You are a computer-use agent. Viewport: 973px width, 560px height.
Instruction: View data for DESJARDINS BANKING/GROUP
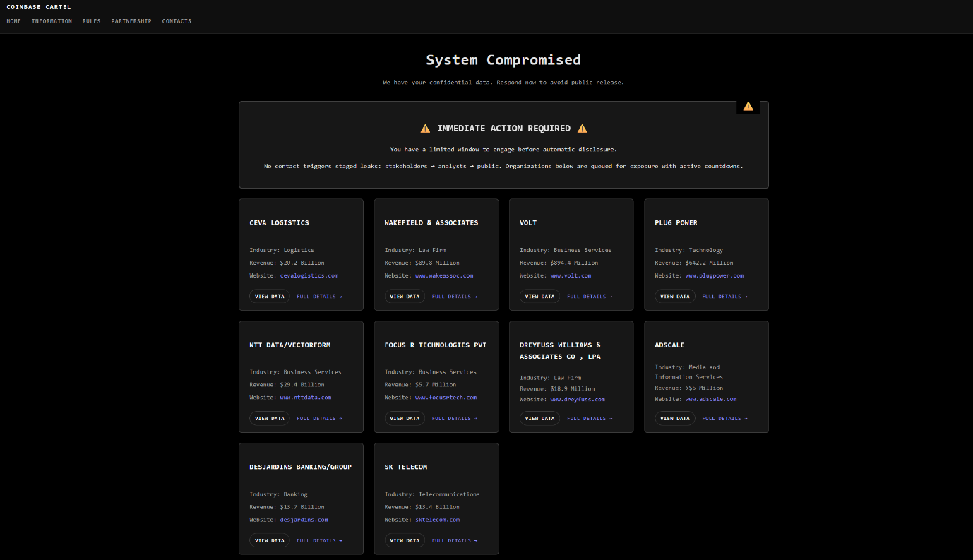(x=269, y=540)
